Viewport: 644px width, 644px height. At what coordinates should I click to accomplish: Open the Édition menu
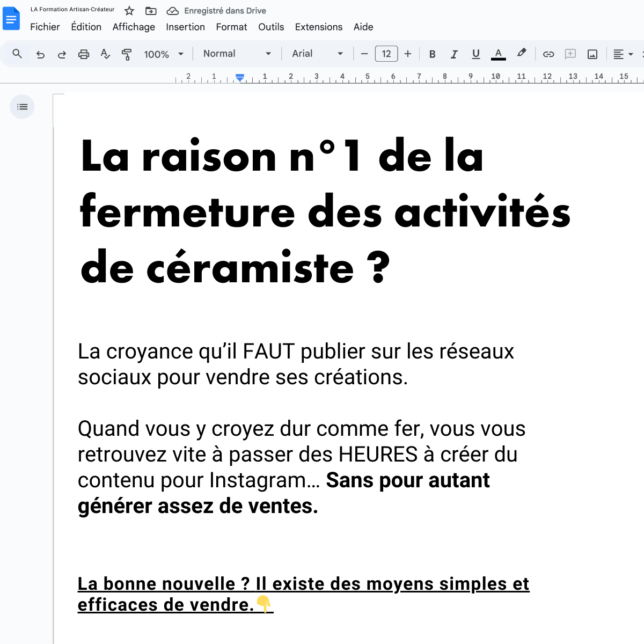pyautogui.click(x=86, y=27)
